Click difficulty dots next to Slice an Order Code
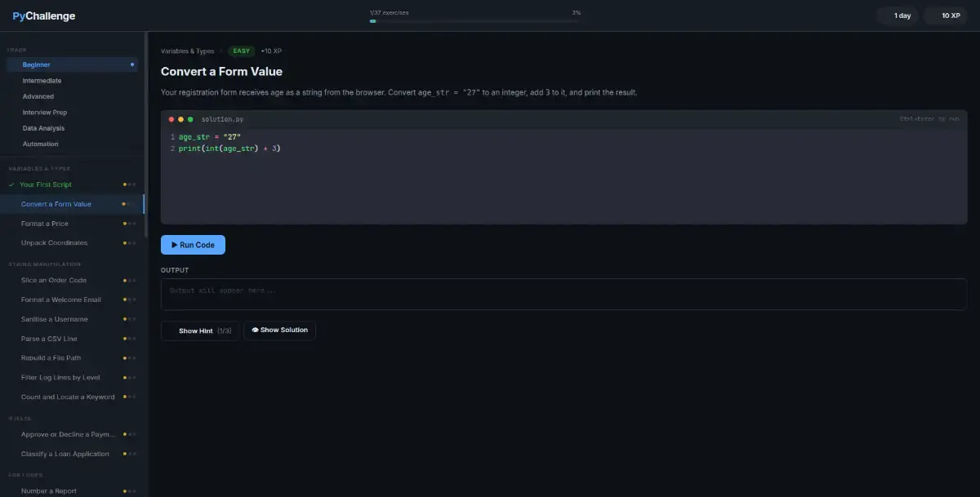 click(129, 281)
